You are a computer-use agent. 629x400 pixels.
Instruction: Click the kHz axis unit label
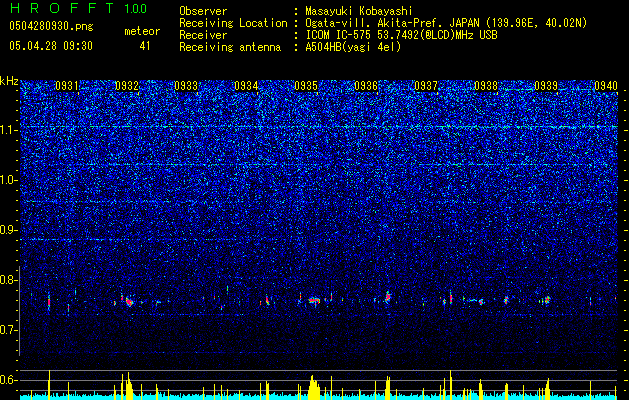coord(9,81)
